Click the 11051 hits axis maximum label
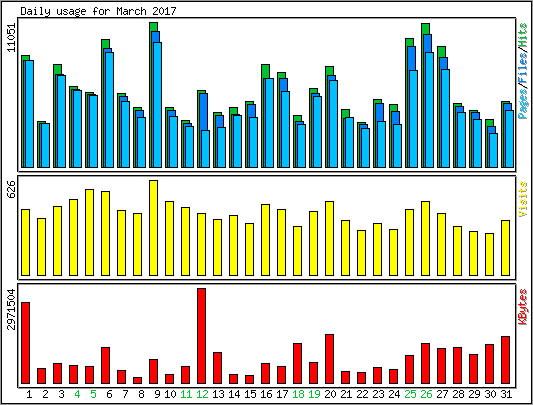This screenshot has width=533, height=405. click(x=11, y=38)
